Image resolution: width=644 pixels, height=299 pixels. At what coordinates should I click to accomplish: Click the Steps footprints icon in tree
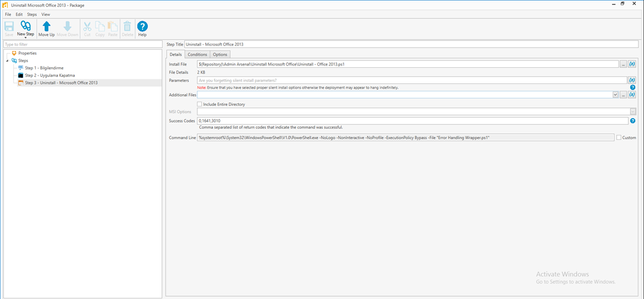(x=15, y=60)
